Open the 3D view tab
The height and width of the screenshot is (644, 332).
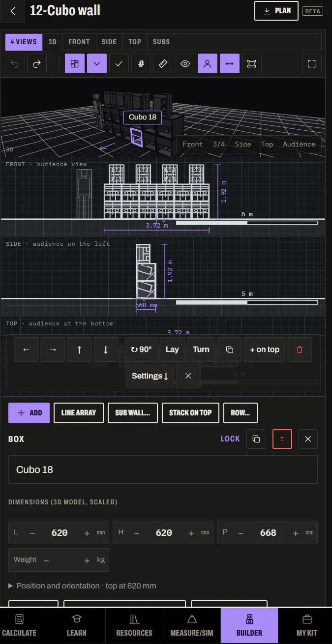click(53, 42)
